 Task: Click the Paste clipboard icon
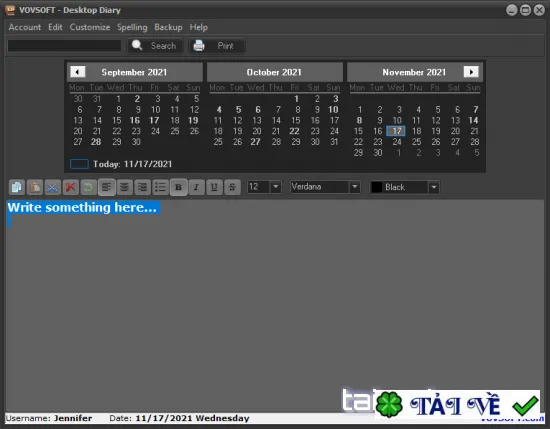pos(34,187)
